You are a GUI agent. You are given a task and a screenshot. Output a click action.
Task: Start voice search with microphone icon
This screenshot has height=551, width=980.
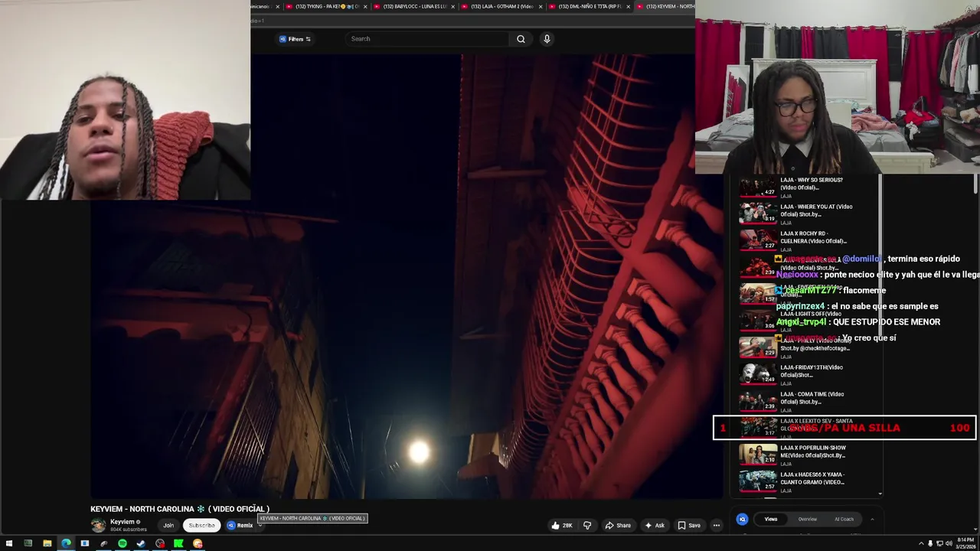click(547, 39)
